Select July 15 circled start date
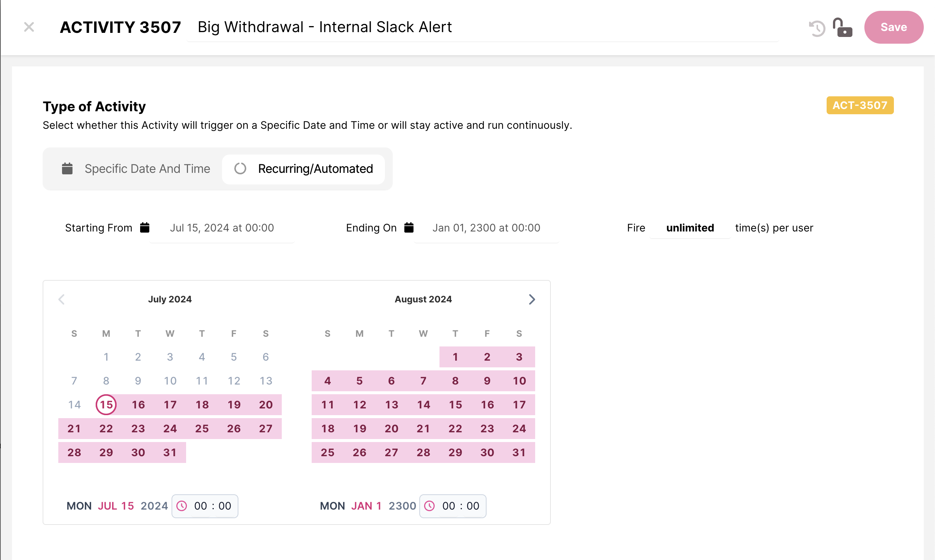Image resolution: width=935 pixels, height=560 pixels. click(106, 405)
